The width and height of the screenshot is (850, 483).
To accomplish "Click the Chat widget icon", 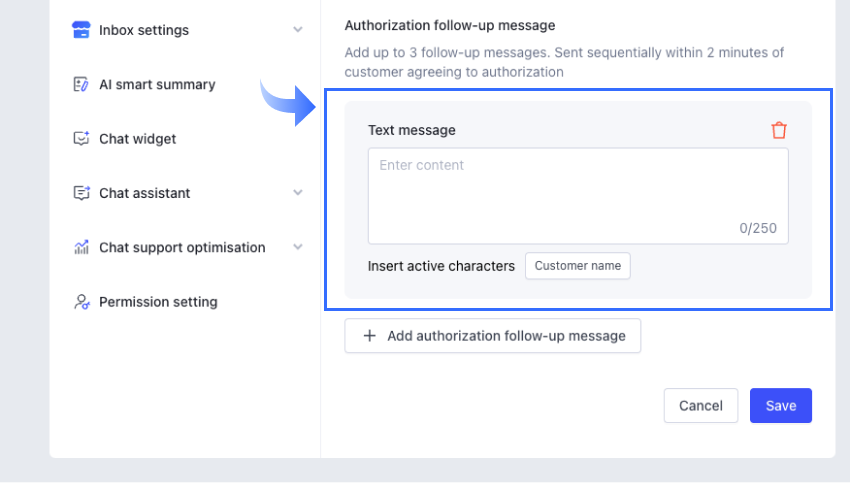I will pyautogui.click(x=82, y=139).
